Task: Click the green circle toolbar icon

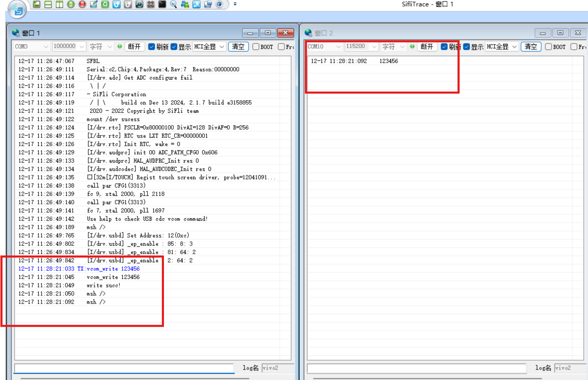Action: click(x=71, y=4)
